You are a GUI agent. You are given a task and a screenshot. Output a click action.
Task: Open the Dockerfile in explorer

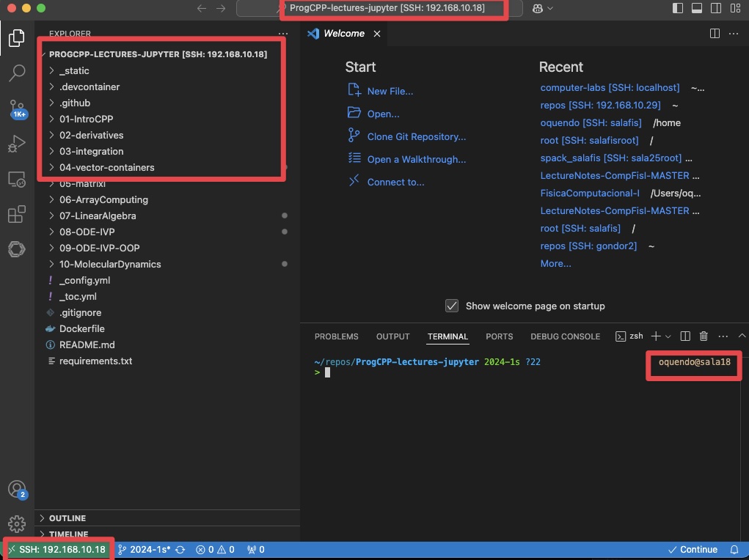click(x=167, y=328)
